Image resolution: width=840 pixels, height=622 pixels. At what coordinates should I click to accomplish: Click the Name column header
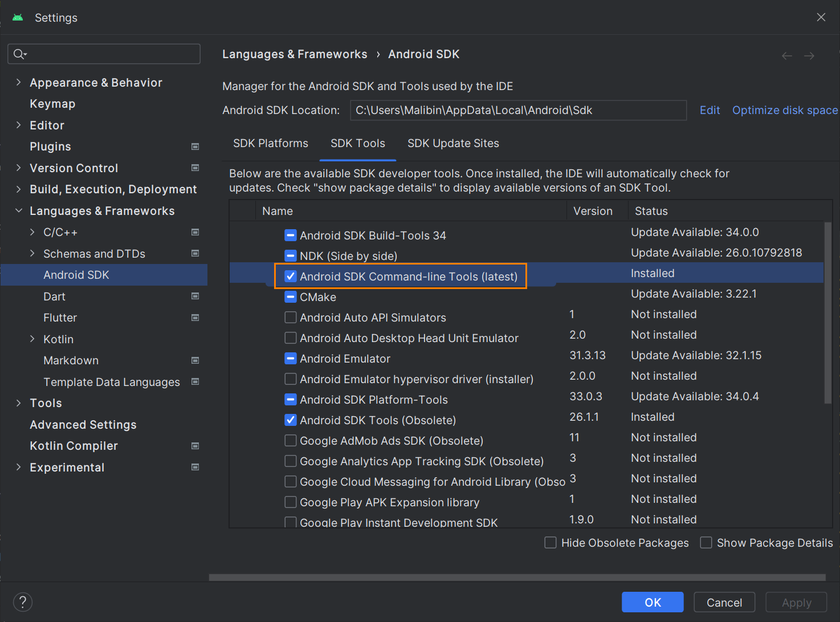click(x=410, y=211)
